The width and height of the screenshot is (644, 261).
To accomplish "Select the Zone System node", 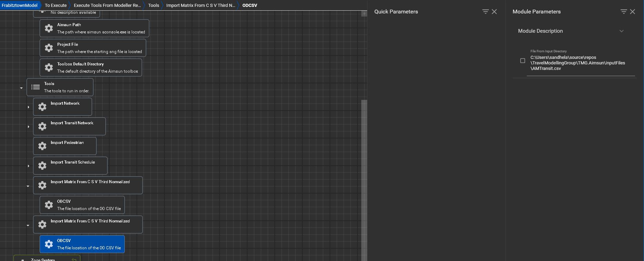I will coord(47,258).
